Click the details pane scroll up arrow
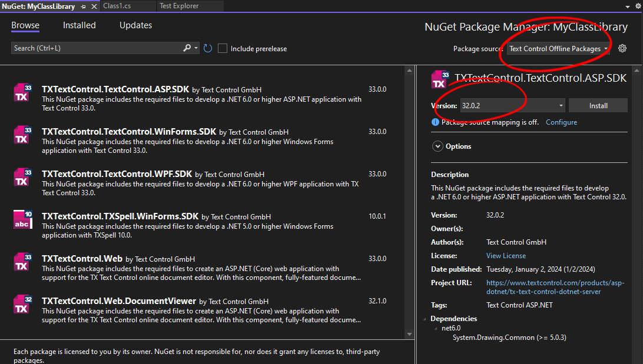643x364 pixels. [x=637, y=71]
